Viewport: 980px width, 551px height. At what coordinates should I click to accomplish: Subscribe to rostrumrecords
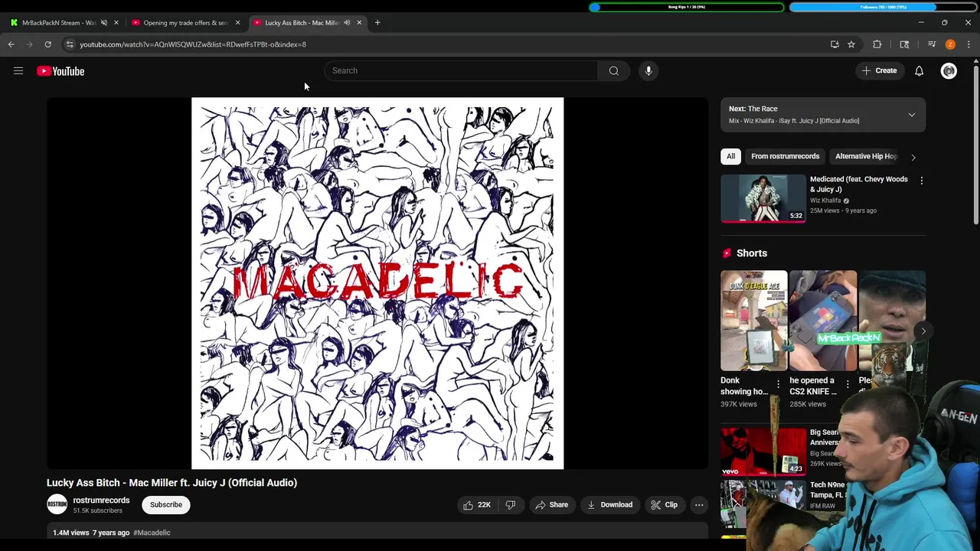point(166,505)
